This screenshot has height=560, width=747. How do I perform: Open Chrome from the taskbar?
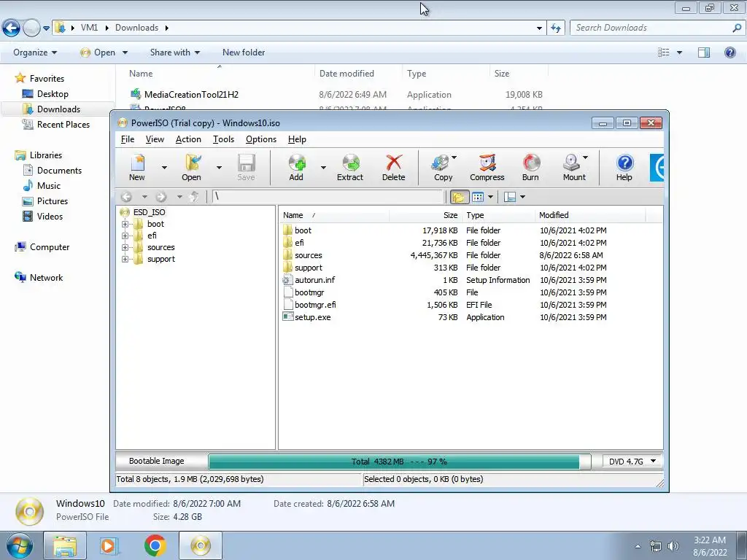point(155,545)
